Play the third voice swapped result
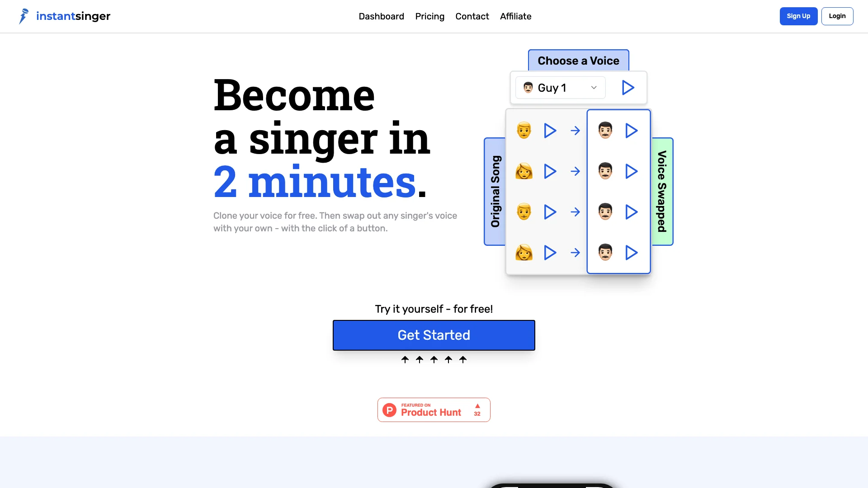This screenshot has width=868, height=488. [x=631, y=211]
